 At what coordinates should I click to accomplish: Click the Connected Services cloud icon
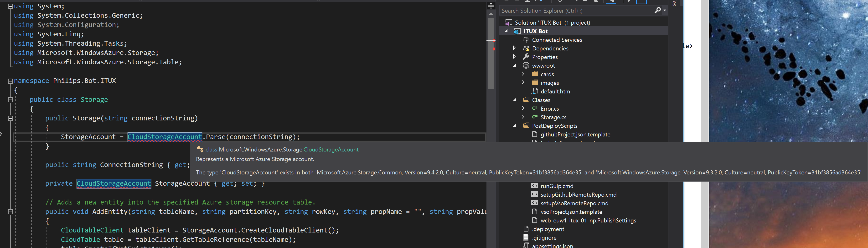[x=526, y=40]
